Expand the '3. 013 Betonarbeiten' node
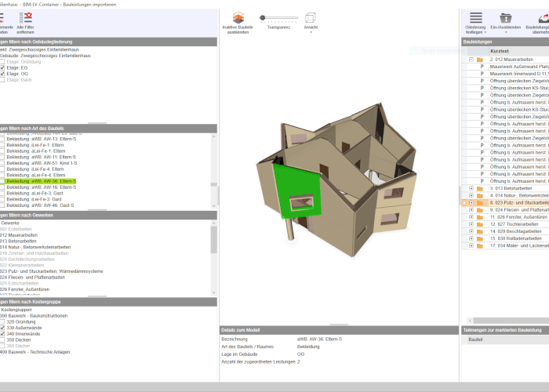 [x=471, y=189]
